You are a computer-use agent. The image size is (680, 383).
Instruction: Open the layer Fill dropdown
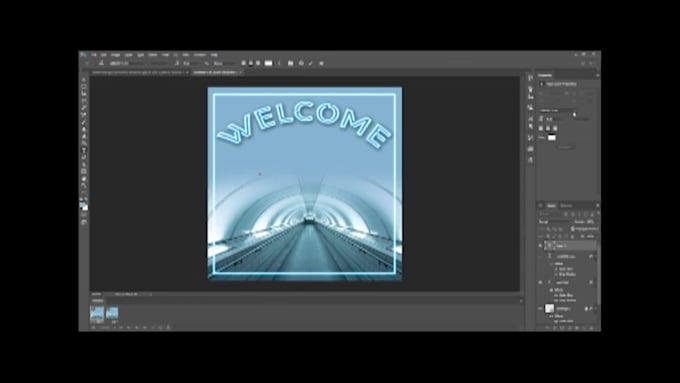(591, 236)
